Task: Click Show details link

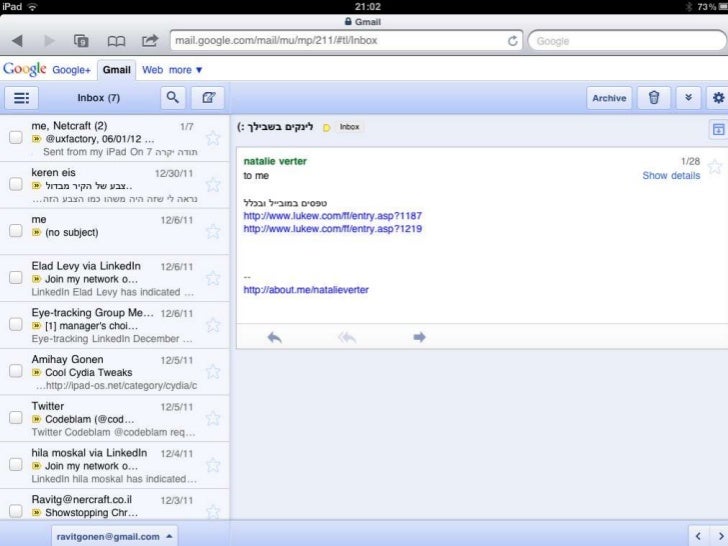Action: [x=671, y=176]
